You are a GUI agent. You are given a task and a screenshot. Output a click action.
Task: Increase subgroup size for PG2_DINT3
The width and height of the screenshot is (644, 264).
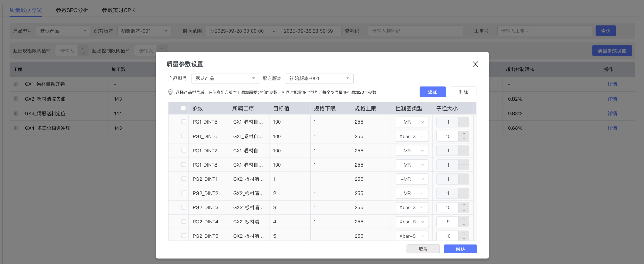point(464,205)
